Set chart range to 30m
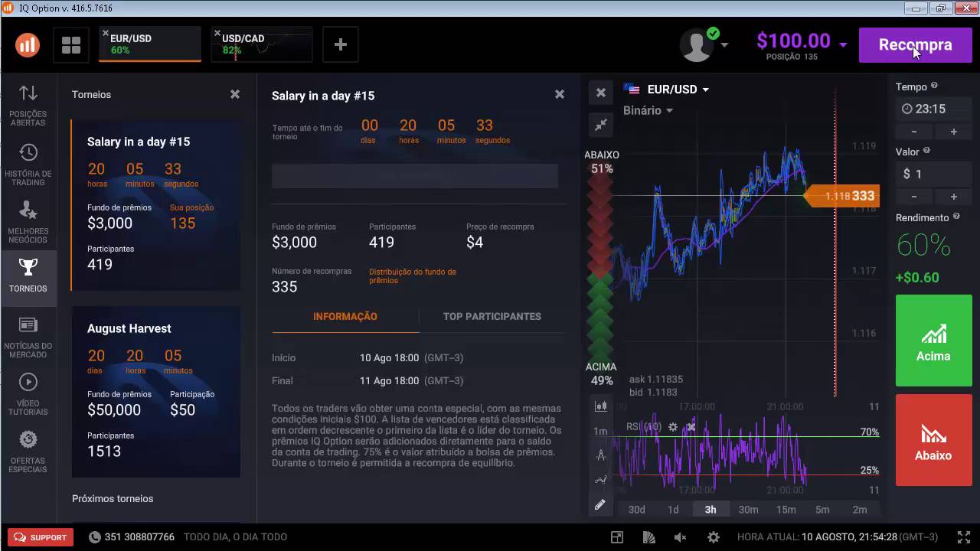Image resolution: width=980 pixels, height=551 pixels. click(748, 510)
